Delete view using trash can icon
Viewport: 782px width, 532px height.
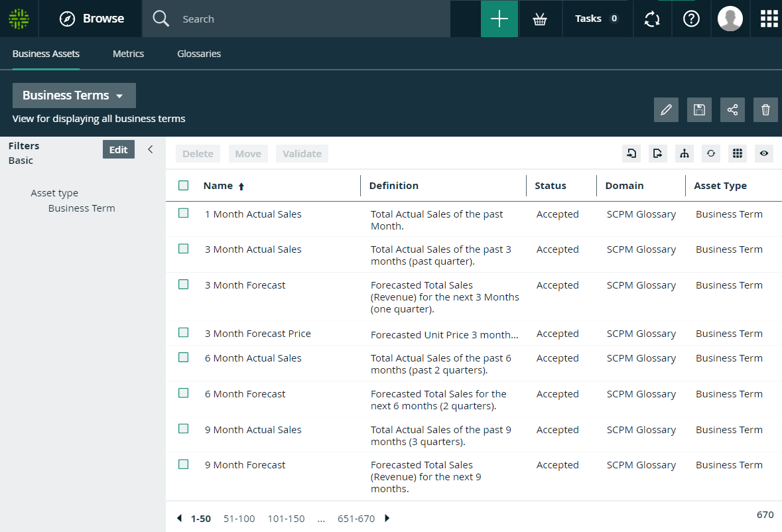point(765,110)
